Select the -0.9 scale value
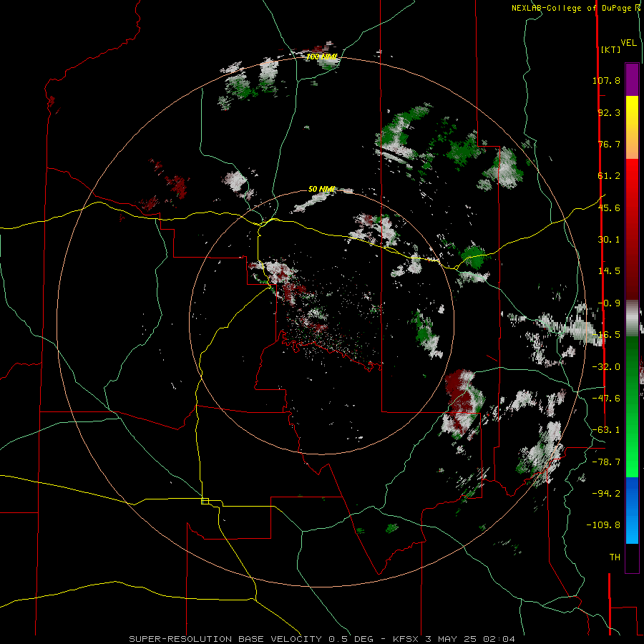The image size is (644, 644). (609, 303)
